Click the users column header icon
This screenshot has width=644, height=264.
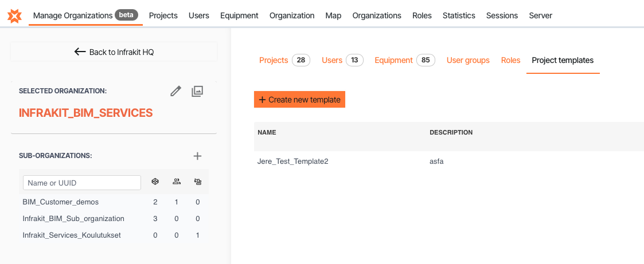177,182
